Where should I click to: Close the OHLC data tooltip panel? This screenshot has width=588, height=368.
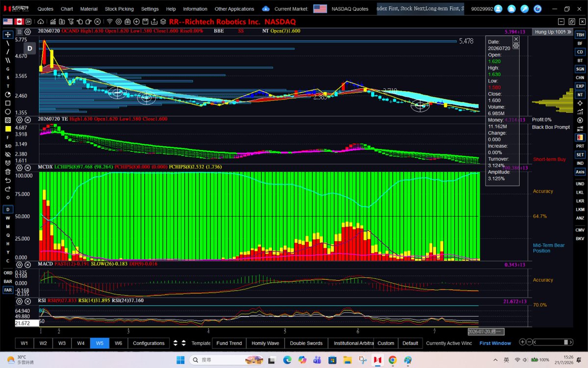[x=516, y=39]
